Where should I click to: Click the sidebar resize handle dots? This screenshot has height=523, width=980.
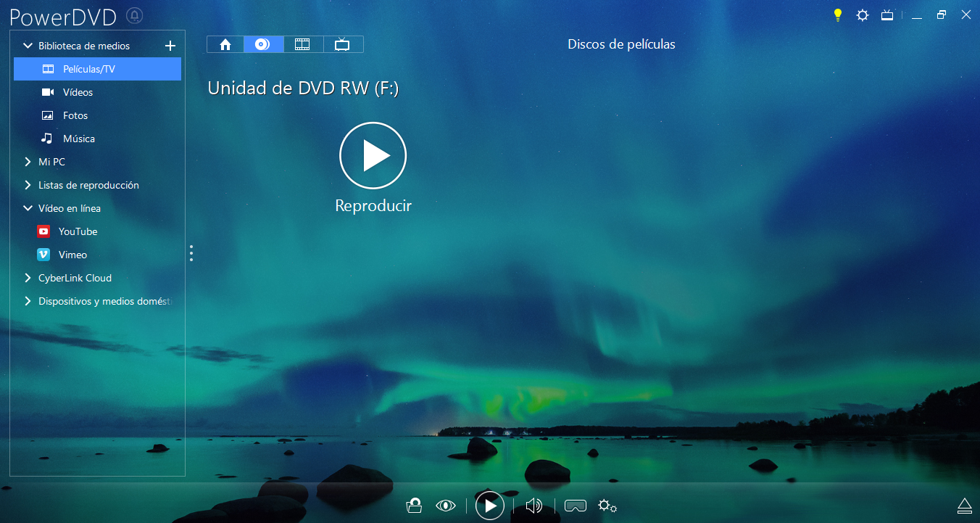[191, 252]
